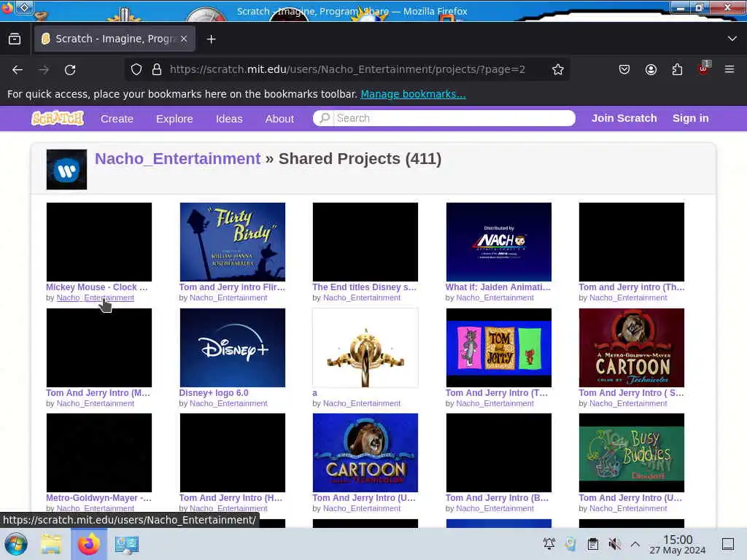This screenshot has height=560, width=747.
Task: Open the Tom And Jerry Intro (B... link
Action: click(x=497, y=498)
